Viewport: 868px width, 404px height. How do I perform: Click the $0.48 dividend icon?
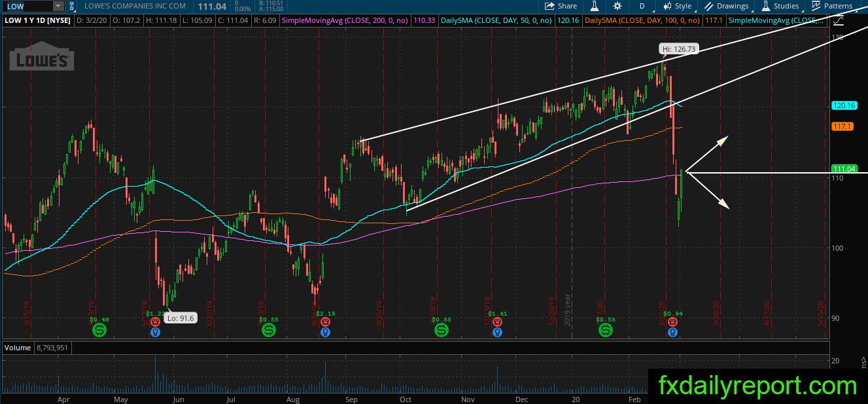[x=99, y=330]
